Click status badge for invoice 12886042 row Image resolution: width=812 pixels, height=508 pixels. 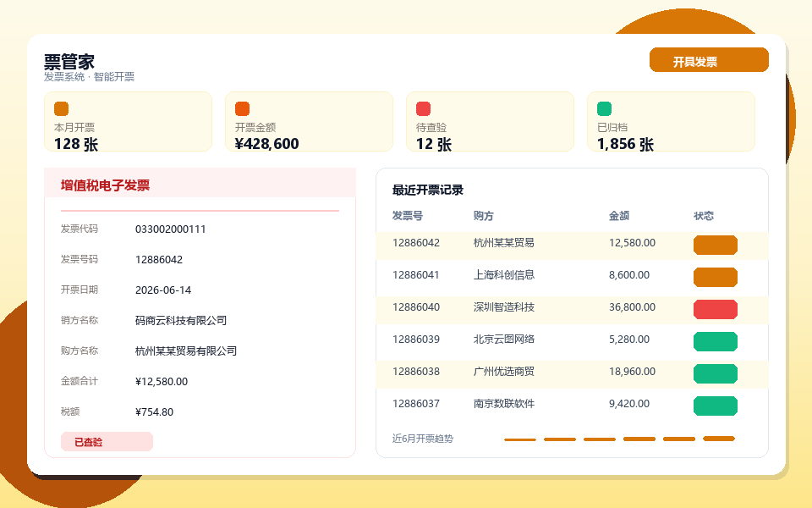716,246
